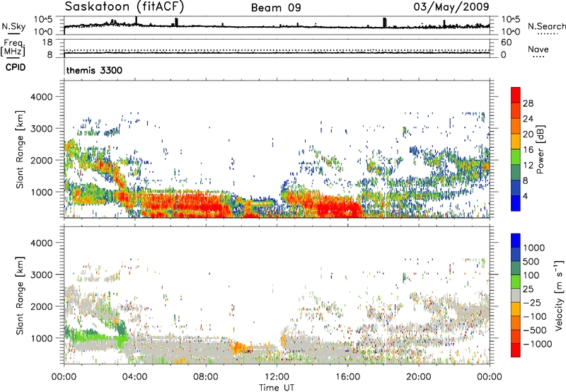Image resolution: width=566 pixels, height=392 pixels.
Task: Pick the gray segment of velocity colorbar
Action: tap(516, 295)
